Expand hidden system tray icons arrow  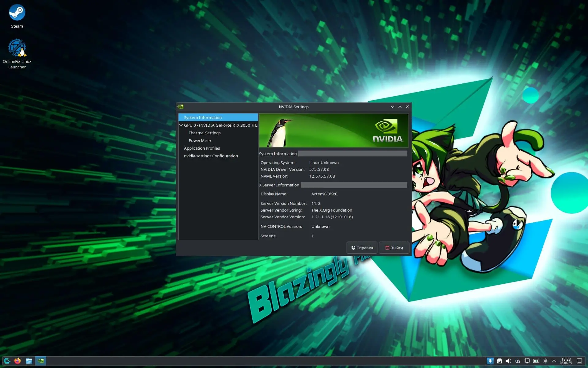tap(554, 361)
